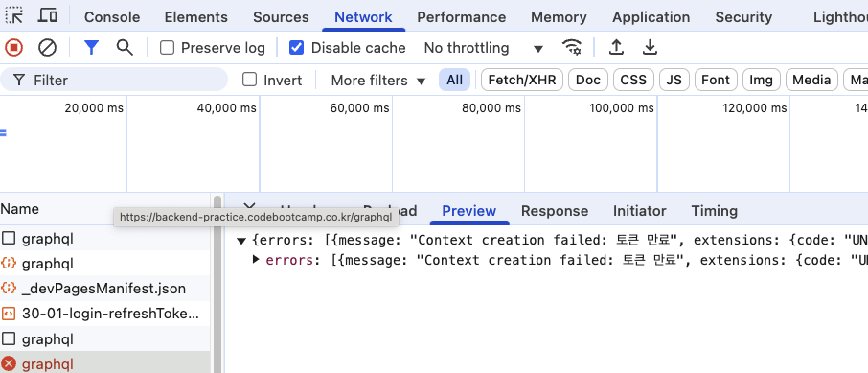Toggle the device toolbar icon
Screen dimensions: 868x373
(48, 16)
